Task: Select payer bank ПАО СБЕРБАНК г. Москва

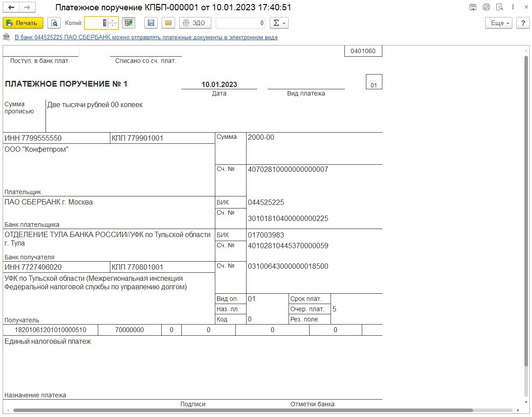Action: [49, 202]
